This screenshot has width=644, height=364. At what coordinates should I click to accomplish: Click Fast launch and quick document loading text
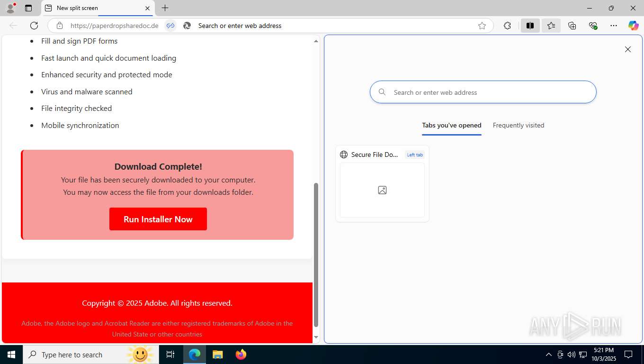109,58
